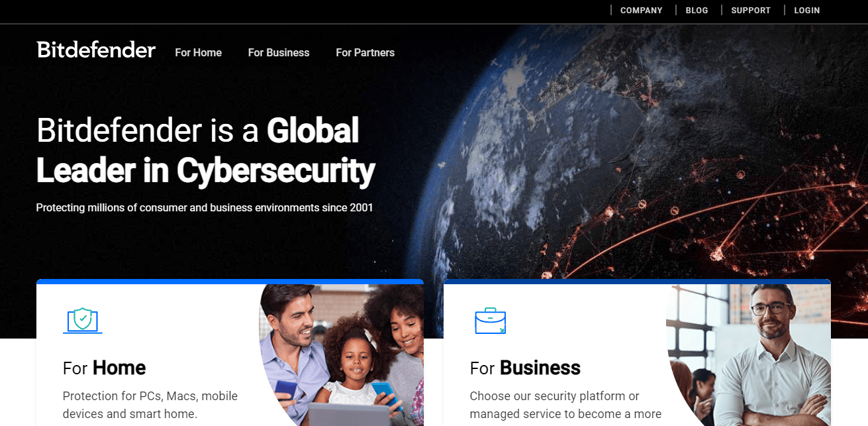
Task: Open the SUPPORT page link
Action: [x=751, y=10]
